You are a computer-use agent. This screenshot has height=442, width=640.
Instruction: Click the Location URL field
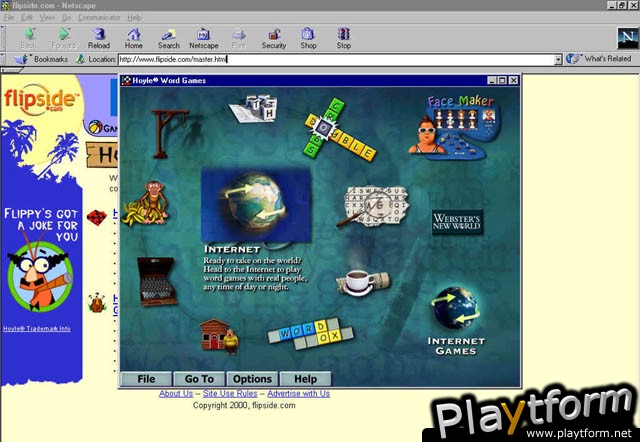(337, 60)
